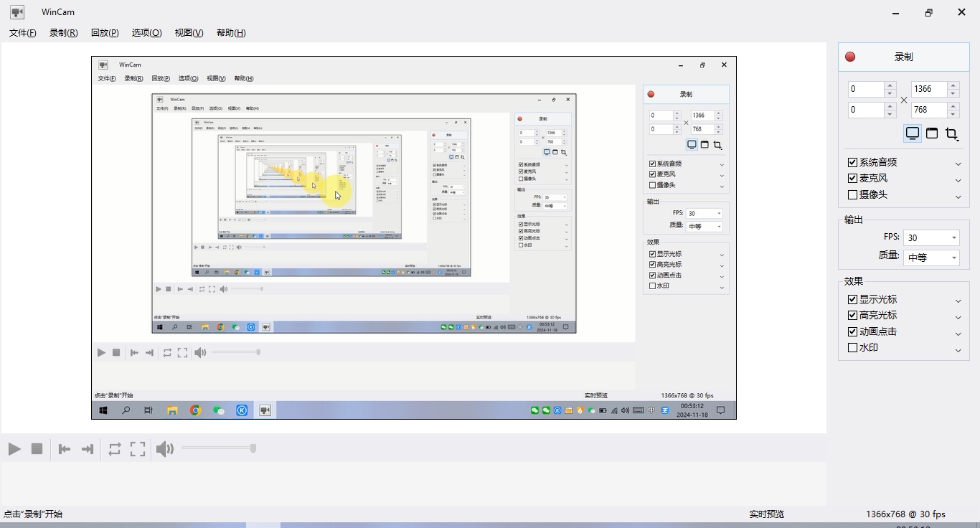
Task: Click notification center icon in outermost preview taskbar
Action: (721, 410)
